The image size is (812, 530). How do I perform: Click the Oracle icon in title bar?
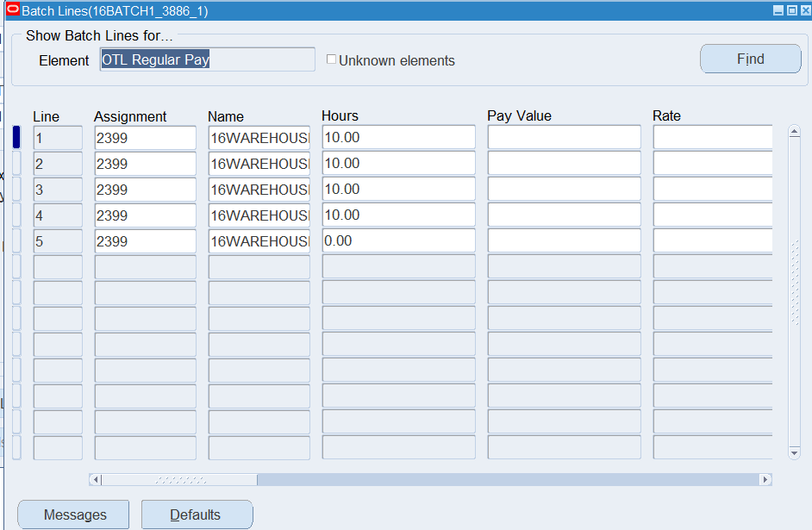pyautogui.click(x=12, y=11)
